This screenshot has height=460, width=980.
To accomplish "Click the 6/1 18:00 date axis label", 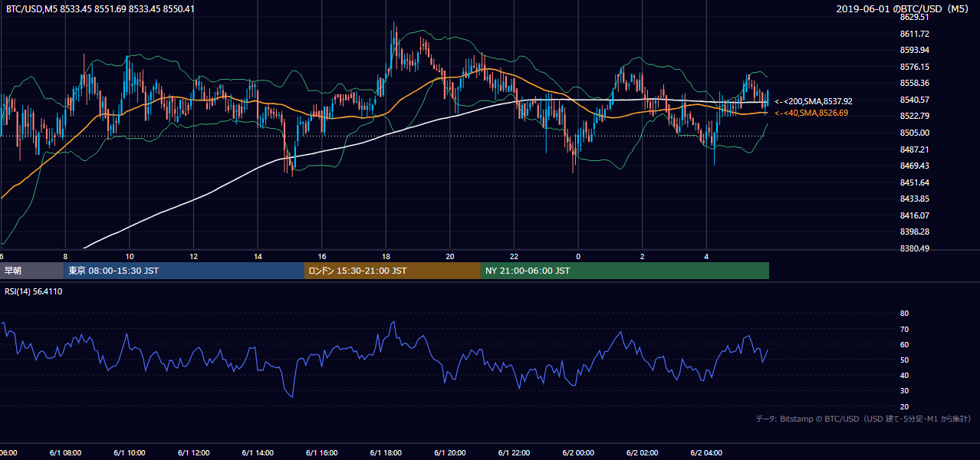I will [386, 453].
